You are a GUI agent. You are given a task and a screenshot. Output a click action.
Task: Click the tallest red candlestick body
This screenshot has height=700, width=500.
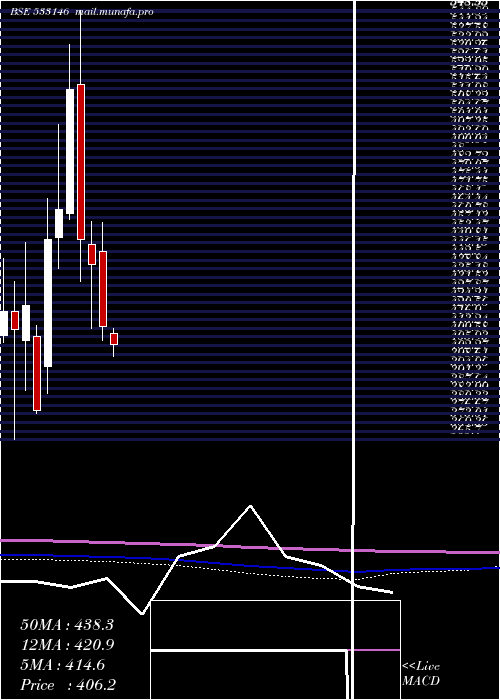[x=81, y=162]
